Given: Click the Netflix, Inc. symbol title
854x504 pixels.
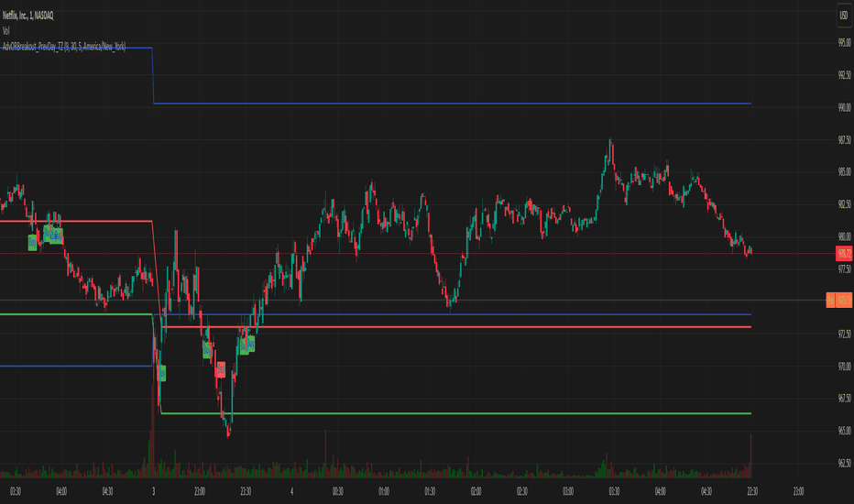Looking at the screenshot, I should click(28, 16).
